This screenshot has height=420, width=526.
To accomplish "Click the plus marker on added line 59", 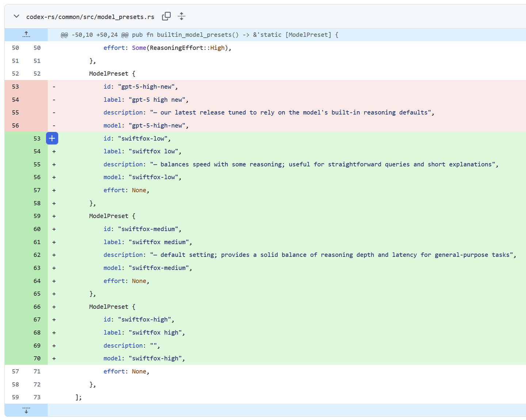I will coord(54,216).
